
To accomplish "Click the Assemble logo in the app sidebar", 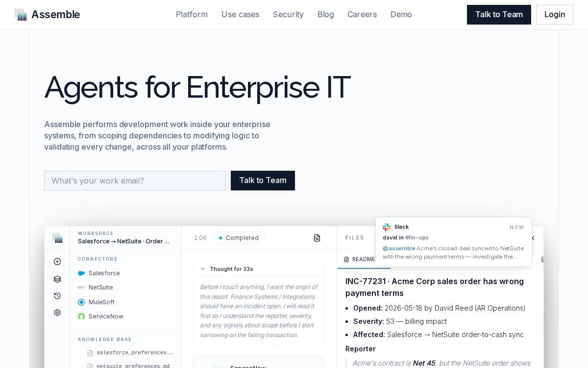I will [x=57, y=238].
